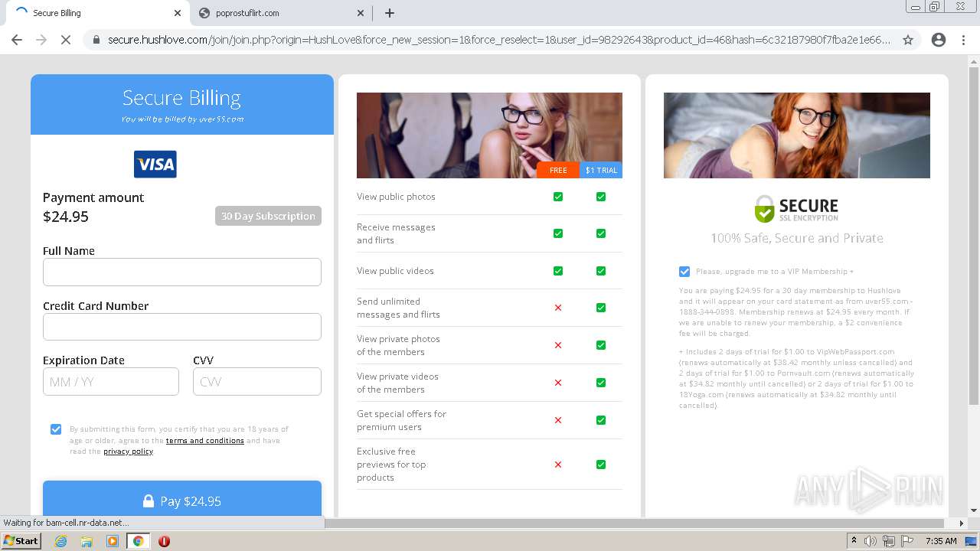Viewport: 980px width, 551px height.
Task: Click green check for View public photos free column
Action: coord(558,197)
